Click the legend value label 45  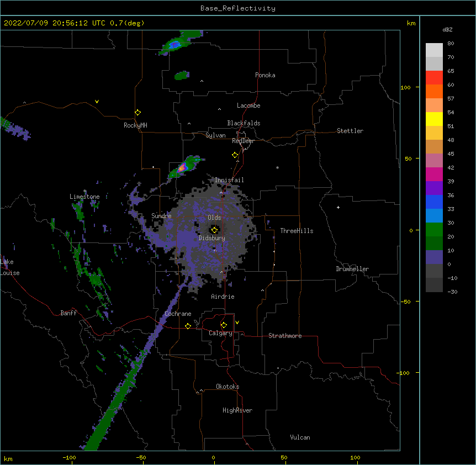(x=451, y=154)
